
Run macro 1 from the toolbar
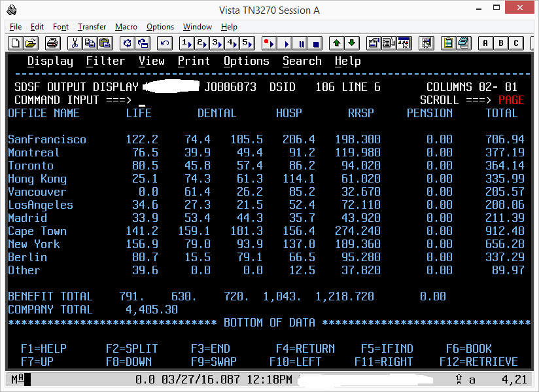pyautogui.click(x=186, y=43)
